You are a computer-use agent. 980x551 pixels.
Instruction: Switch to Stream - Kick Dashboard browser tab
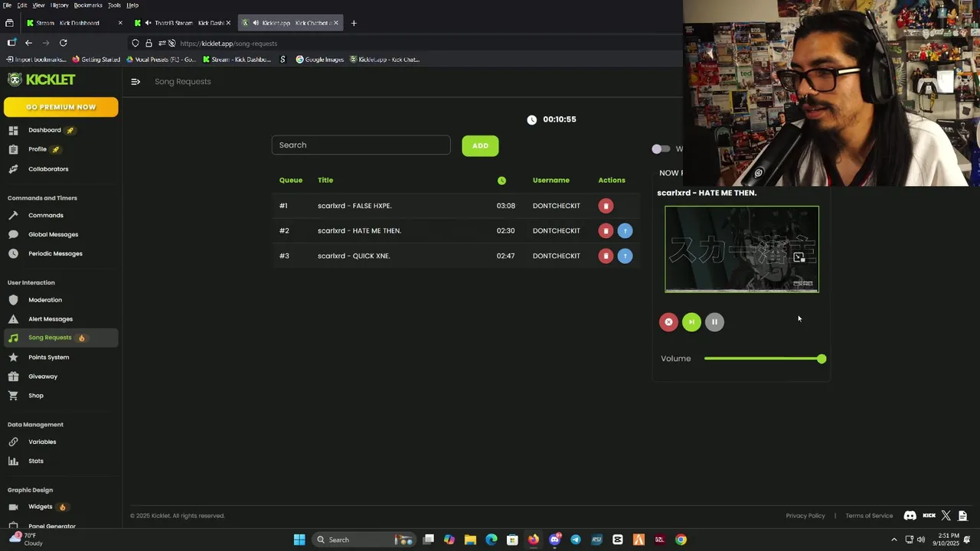[74, 23]
